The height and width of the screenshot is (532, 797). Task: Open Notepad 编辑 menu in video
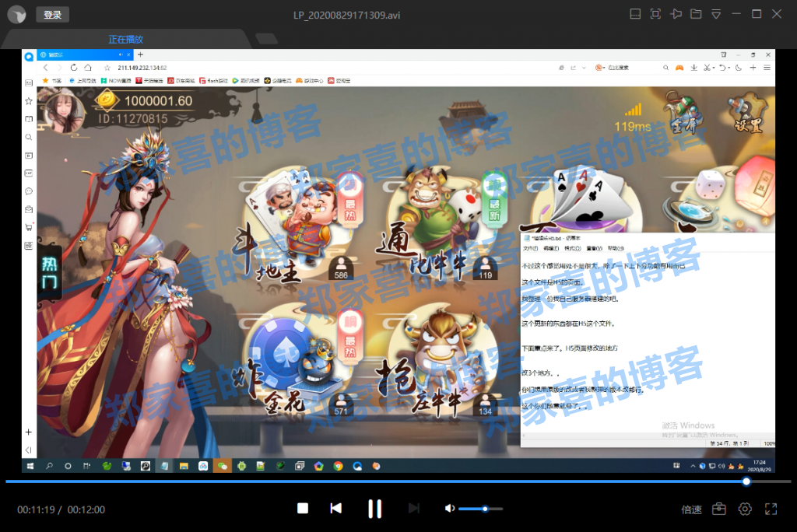coord(551,248)
